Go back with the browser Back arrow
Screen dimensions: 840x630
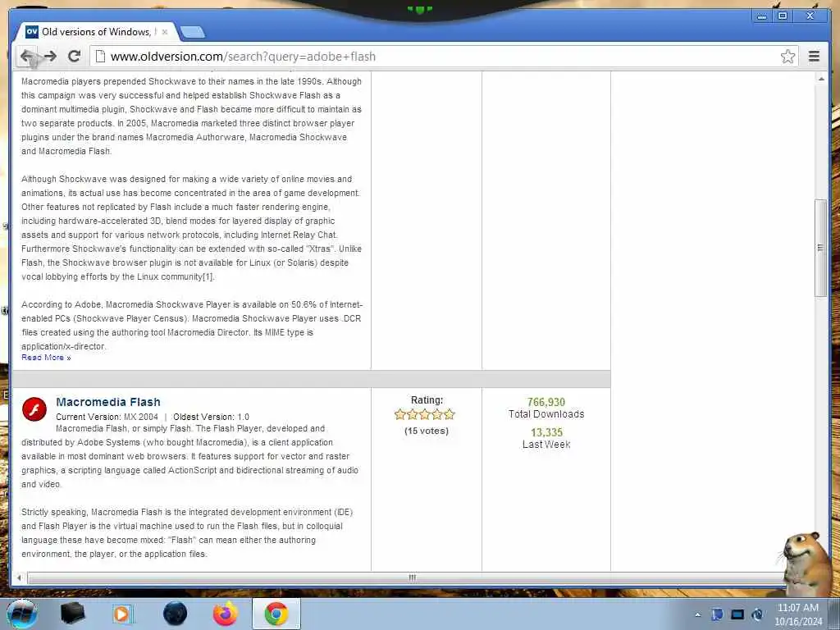[27, 57]
